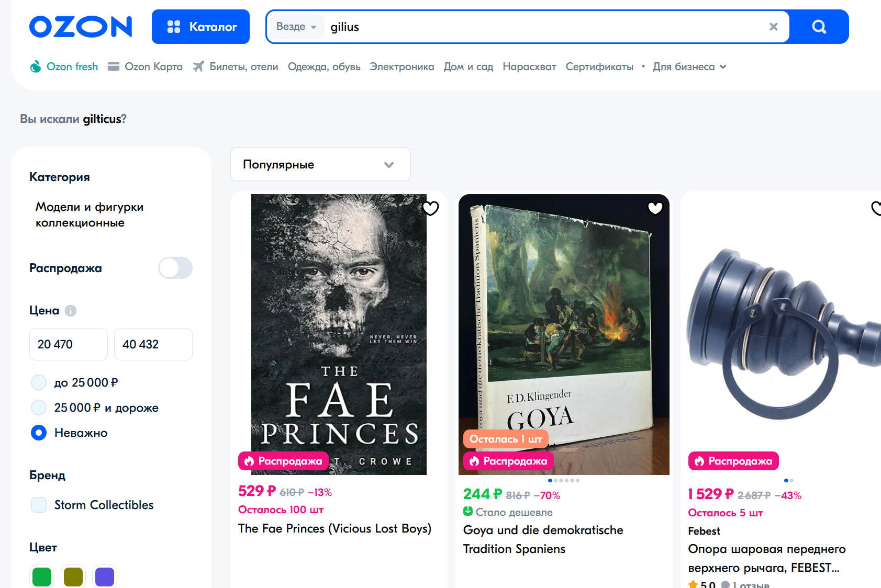Click Осталось 100 шт text
Image resolution: width=881 pixels, height=588 pixels.
tap(281, 510)
